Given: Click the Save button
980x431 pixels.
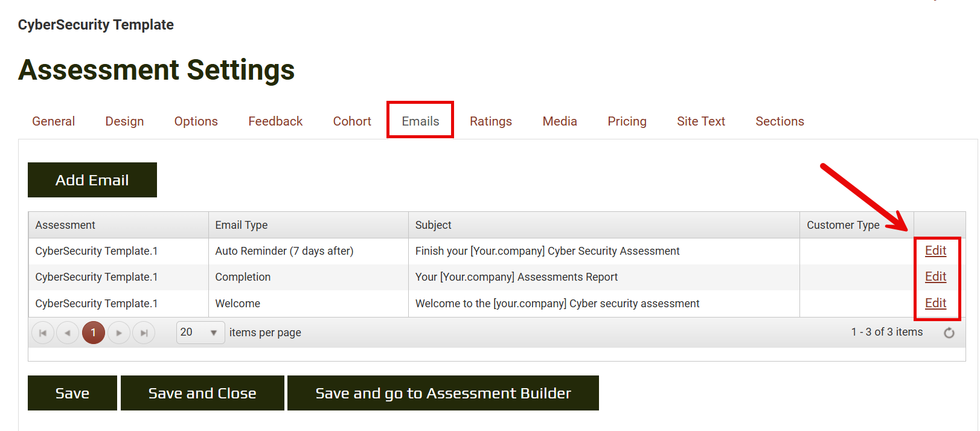Looking at the screenshot, I should 72,393.
